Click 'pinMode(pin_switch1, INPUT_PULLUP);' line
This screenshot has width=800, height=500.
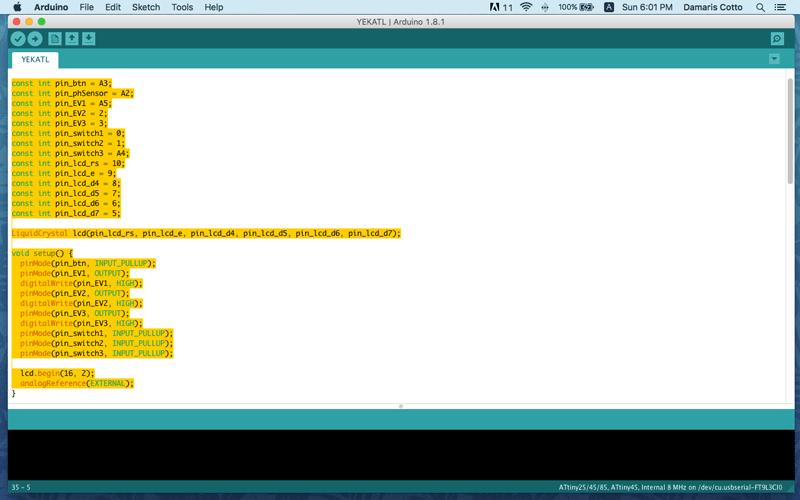pos(96,333)
